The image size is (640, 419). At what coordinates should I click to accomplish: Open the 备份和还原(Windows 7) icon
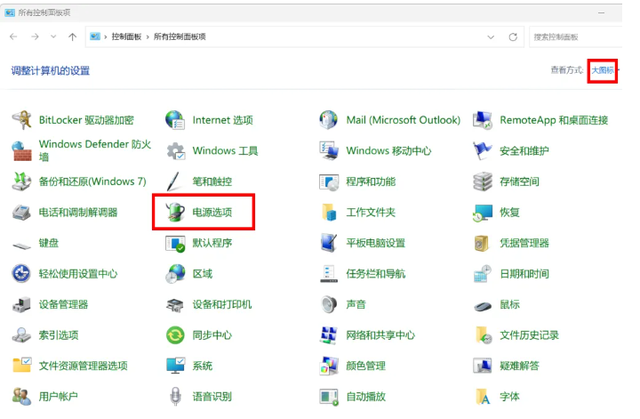coord(21,182)
